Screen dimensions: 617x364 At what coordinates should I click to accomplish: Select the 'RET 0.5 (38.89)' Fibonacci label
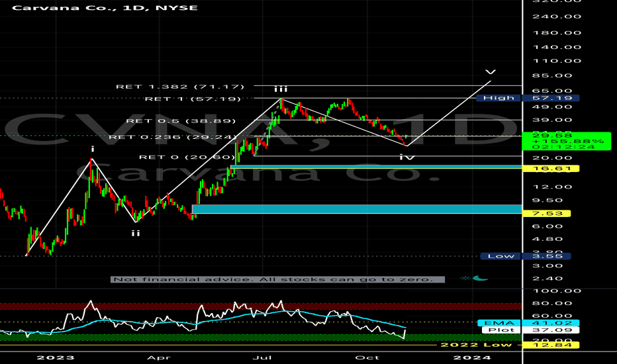181,121
